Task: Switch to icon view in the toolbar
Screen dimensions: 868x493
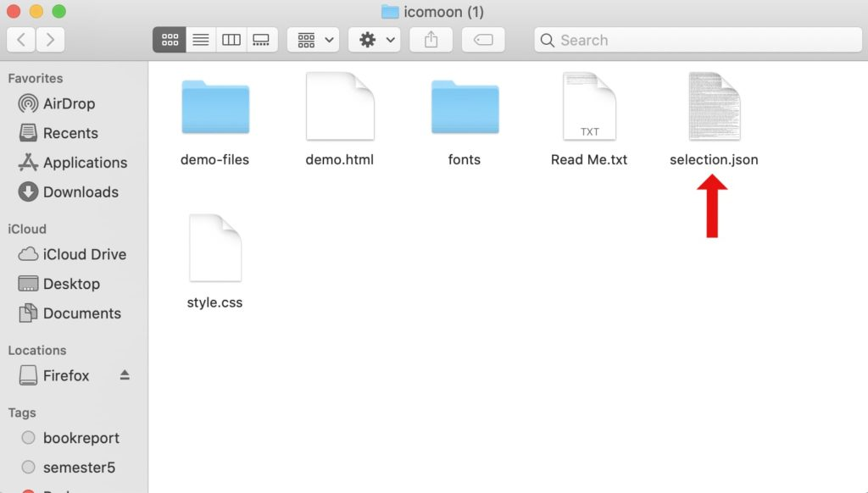Action: [x=169, y=39]
